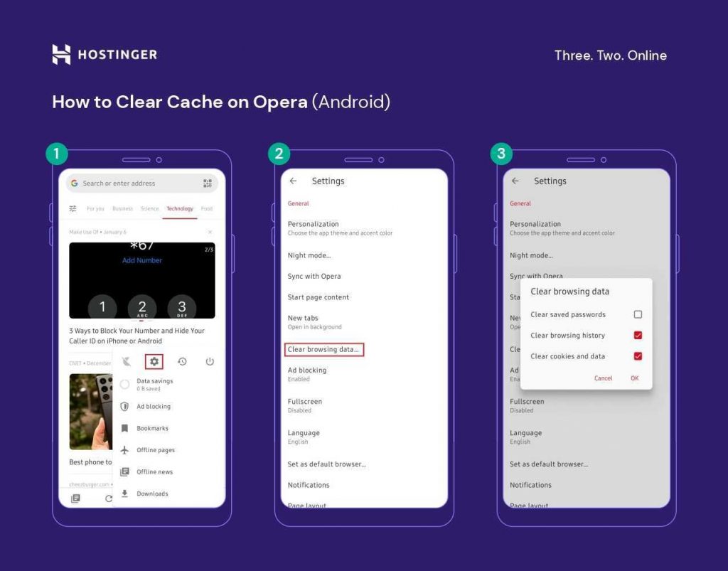The width and height of the screenshot is (728, 571).
Task: Click the Offline news icon
Action: [x=124, y=471]
